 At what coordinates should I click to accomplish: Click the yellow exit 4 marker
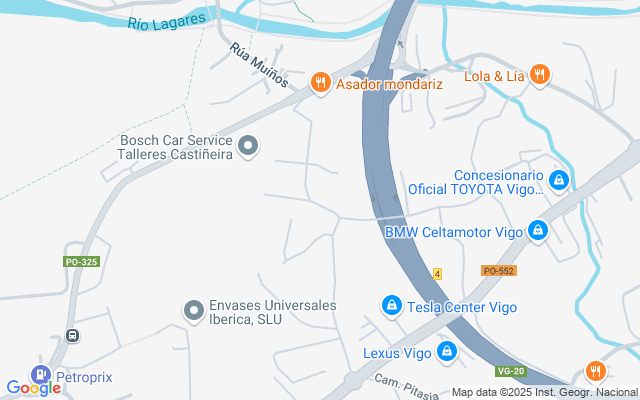pyautogui.click(x=437, y=274)
